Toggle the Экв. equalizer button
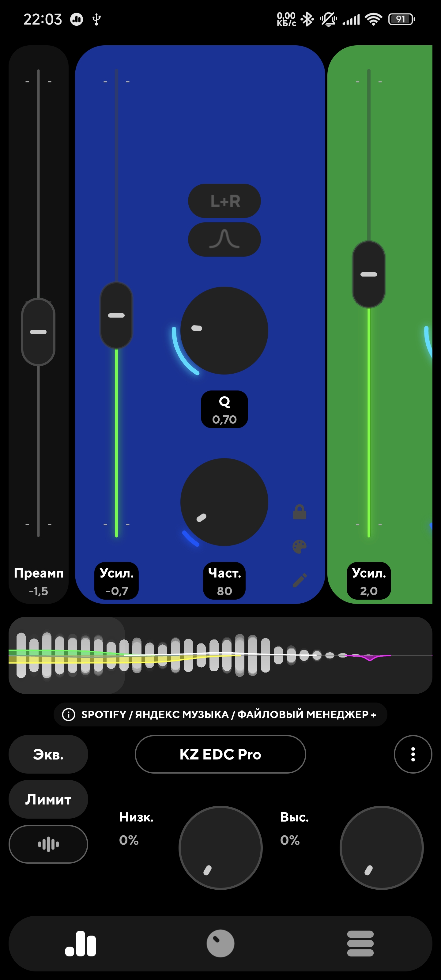Image resolution: width=441 pixels, height=980 pixels. (x=48, y=754)
